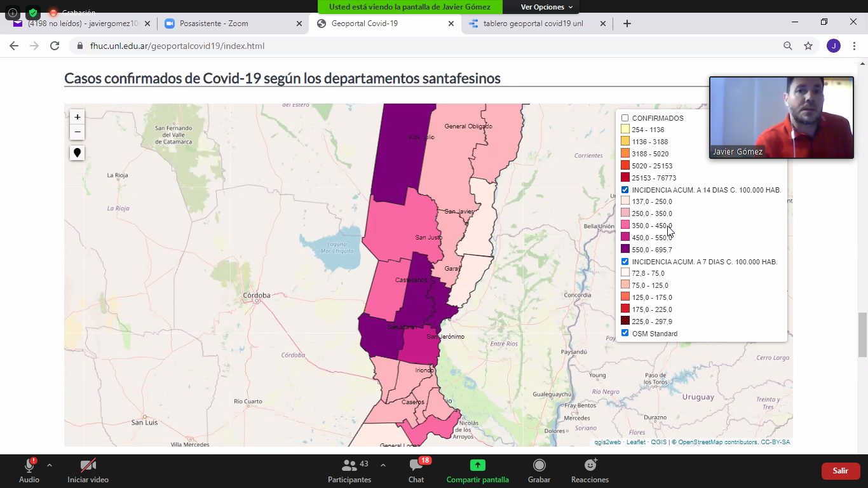
Task: Open OpenStreetMap contributors attribution link
Action: pos(717,442)
